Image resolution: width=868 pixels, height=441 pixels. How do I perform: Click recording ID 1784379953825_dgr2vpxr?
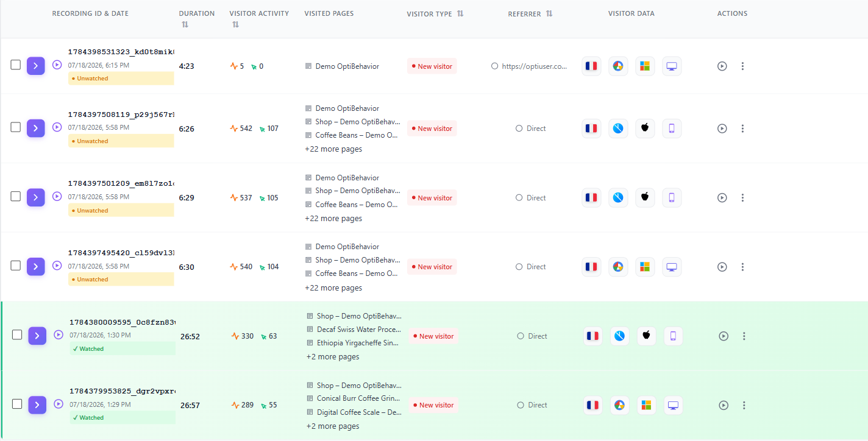(123, 391)
